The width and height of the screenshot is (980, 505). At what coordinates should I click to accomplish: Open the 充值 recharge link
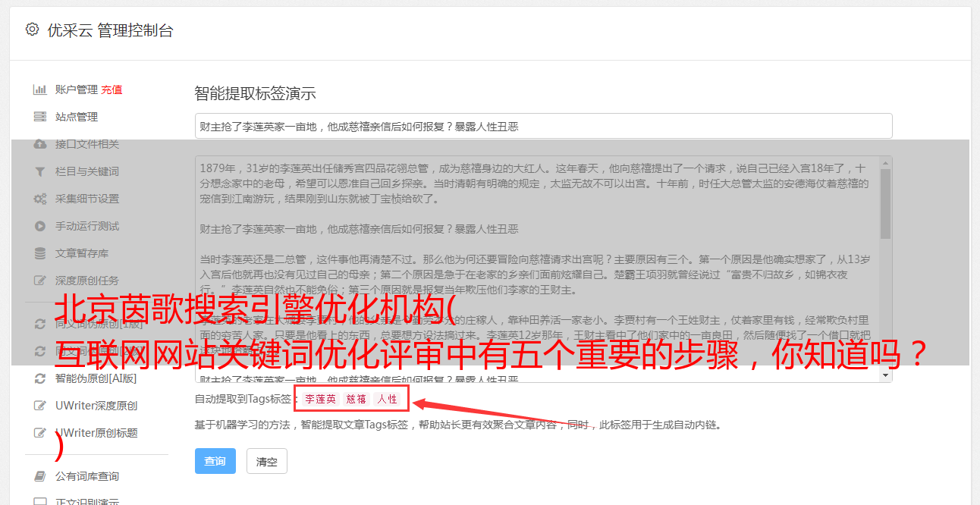[112, 89]
